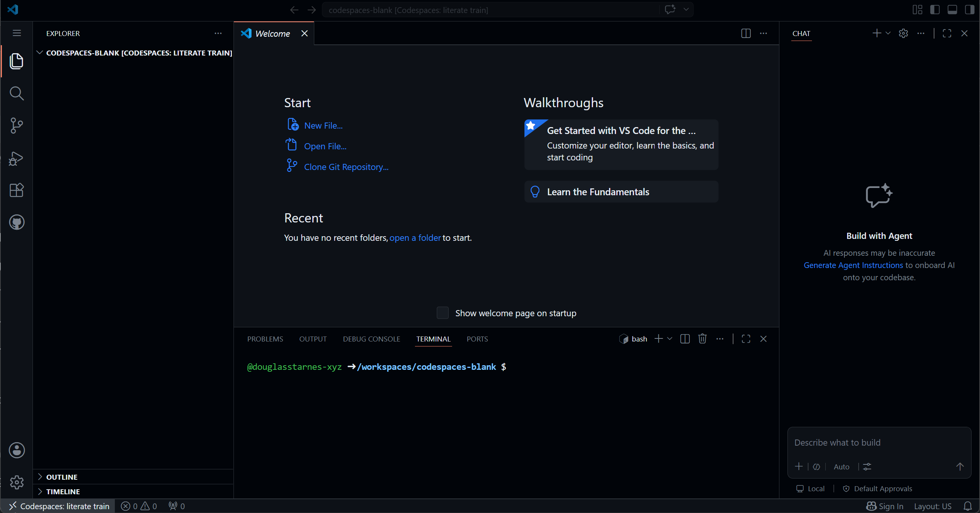The width and height of the screenshot is (980, 513).
Task: Open Customize Layout in the title bar
Action: pos(918,10)
